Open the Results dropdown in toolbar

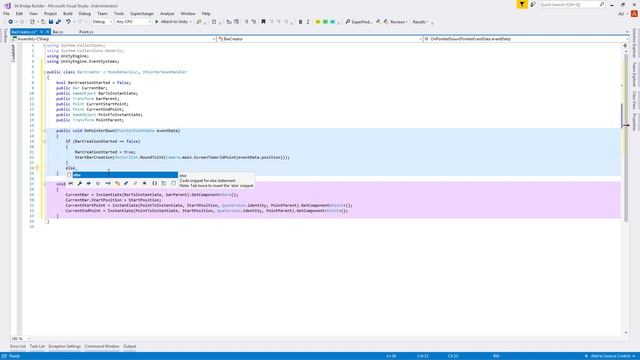coord(420,22)
